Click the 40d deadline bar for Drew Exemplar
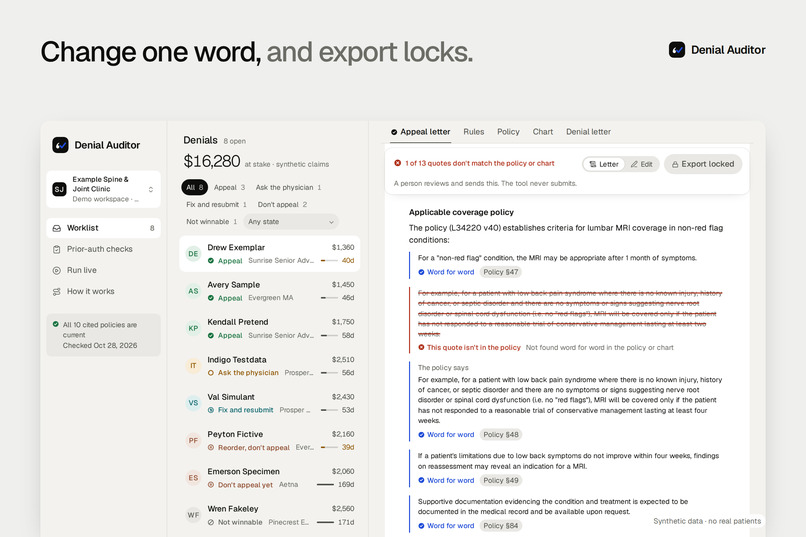 tap(329, 261)
